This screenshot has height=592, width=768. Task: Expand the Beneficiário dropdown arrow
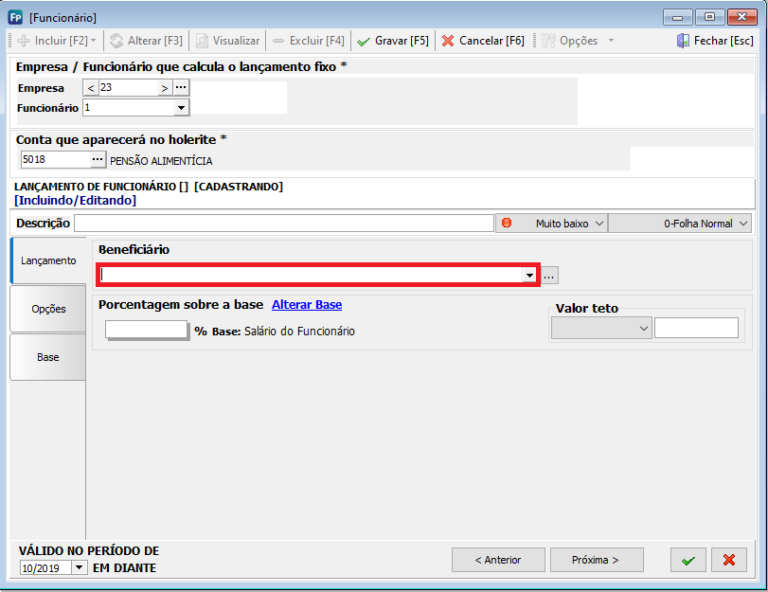(529, 275)
